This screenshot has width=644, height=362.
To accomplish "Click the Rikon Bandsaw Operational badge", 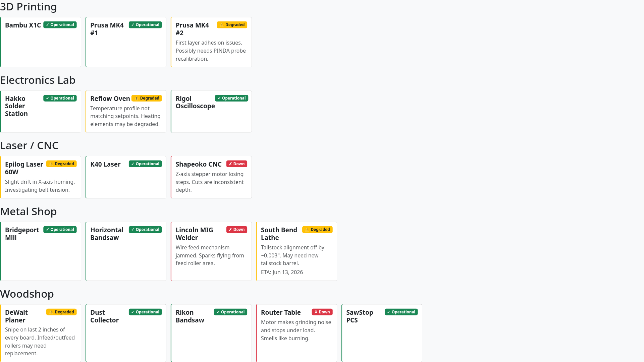I will [231, 312].
